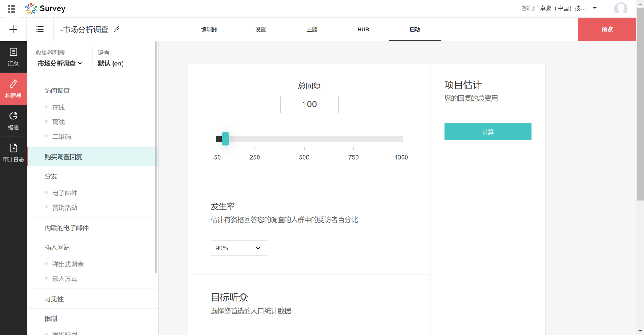Click the left panel vertical scrollbar
The image size is (644, 335).
pyautogui.click(x=156, y=157)
